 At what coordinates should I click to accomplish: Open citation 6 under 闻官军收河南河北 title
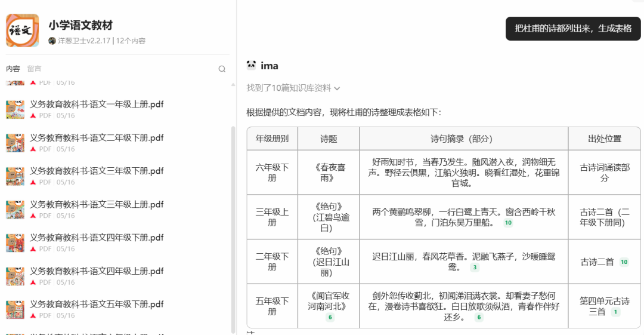tap(330, 317)
